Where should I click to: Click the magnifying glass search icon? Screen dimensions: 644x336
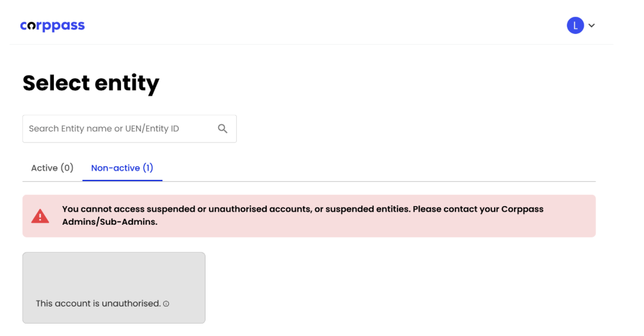[223, 129]
